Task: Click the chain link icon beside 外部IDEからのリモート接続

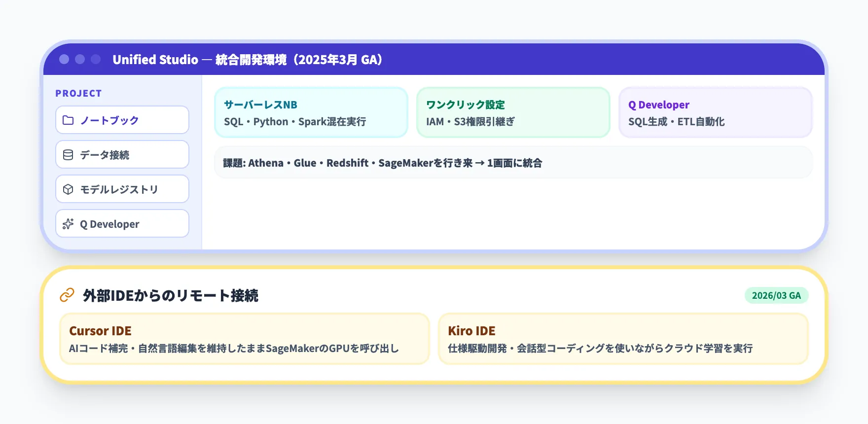Action: (67, 295)
